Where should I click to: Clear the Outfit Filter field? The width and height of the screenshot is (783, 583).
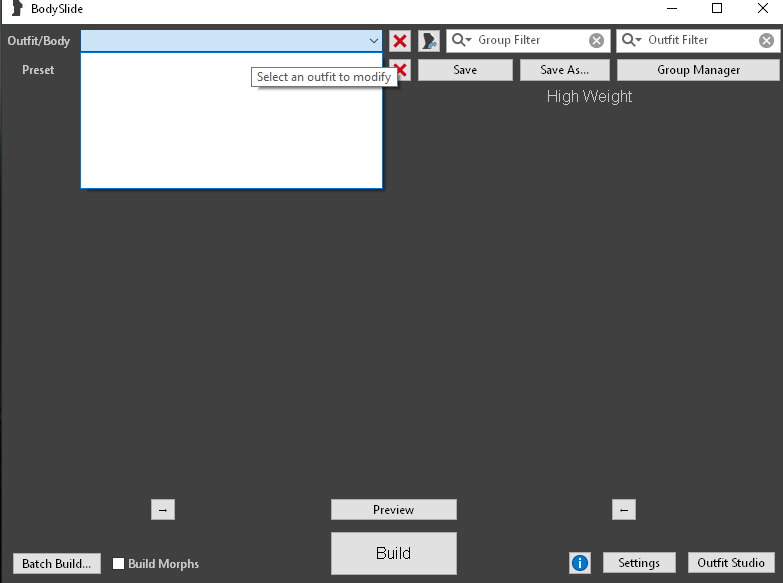coord(767,40)
